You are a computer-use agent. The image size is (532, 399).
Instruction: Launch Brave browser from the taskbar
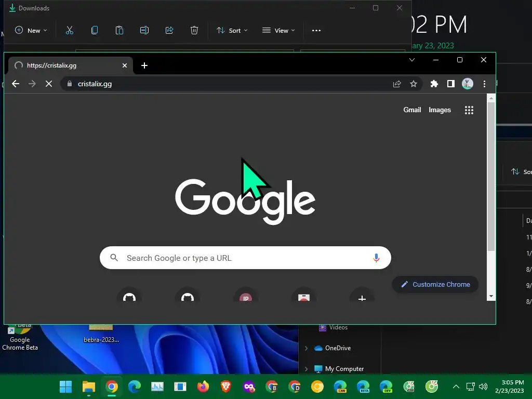click(x=225, y=387)
